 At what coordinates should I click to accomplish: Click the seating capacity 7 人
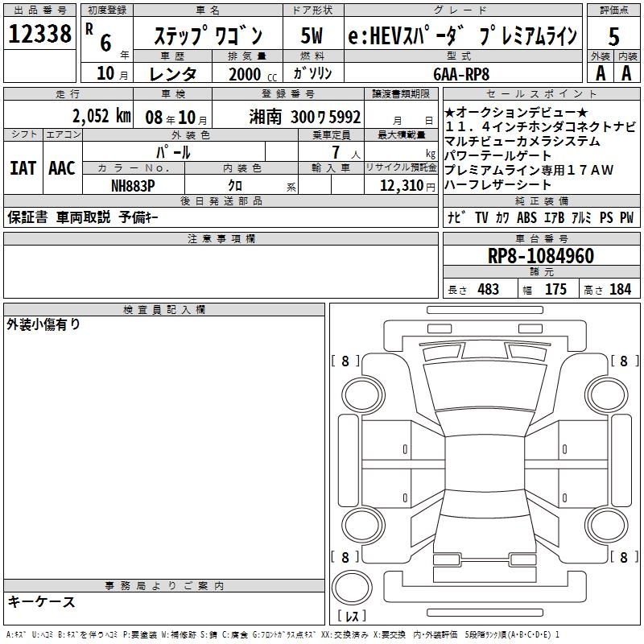346,152
